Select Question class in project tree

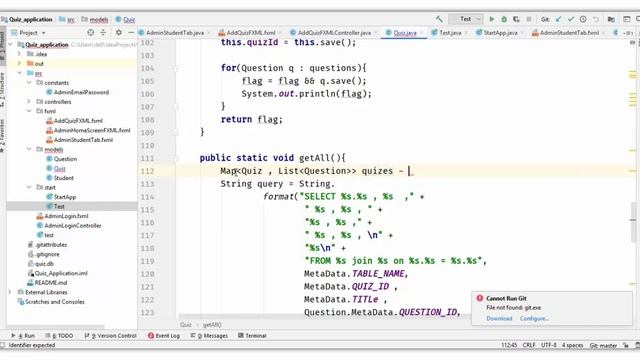[62, 159]
